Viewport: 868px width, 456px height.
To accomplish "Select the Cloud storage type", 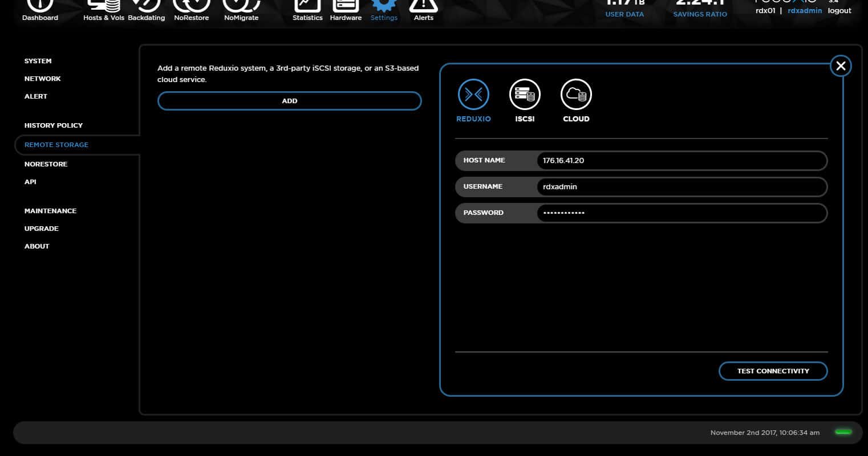I will click(x=576, y=101).
